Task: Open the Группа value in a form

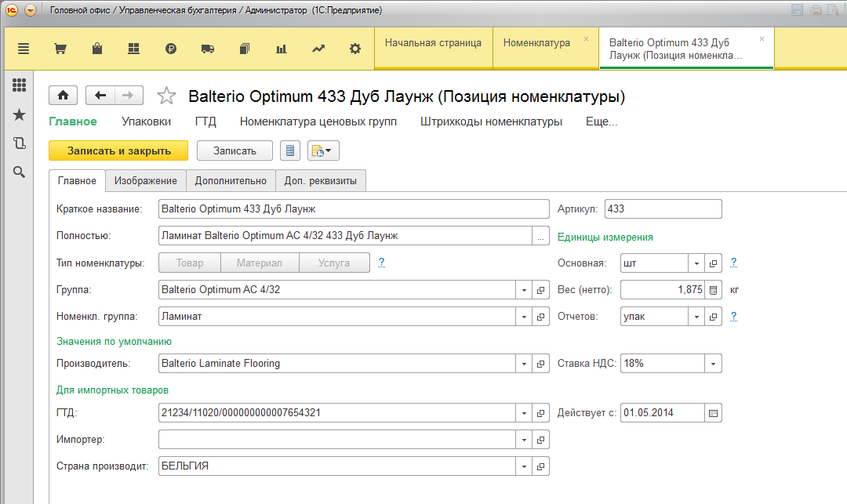Action: pyautogui.click(x=540, y=290)
